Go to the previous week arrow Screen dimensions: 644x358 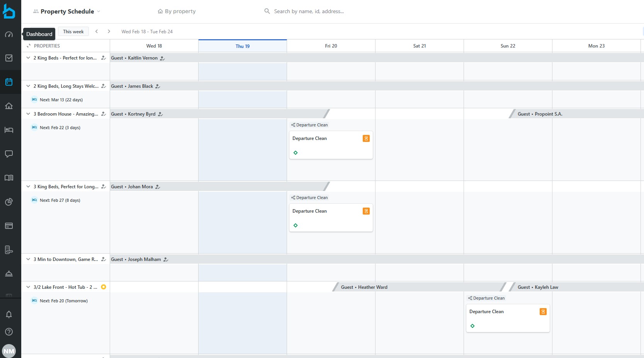tap(97, 32)
